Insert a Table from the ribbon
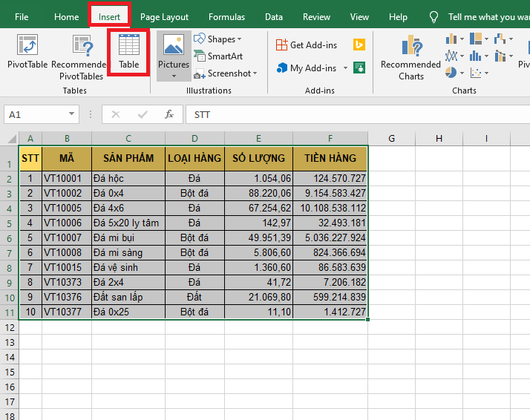 tap(129, 52)
